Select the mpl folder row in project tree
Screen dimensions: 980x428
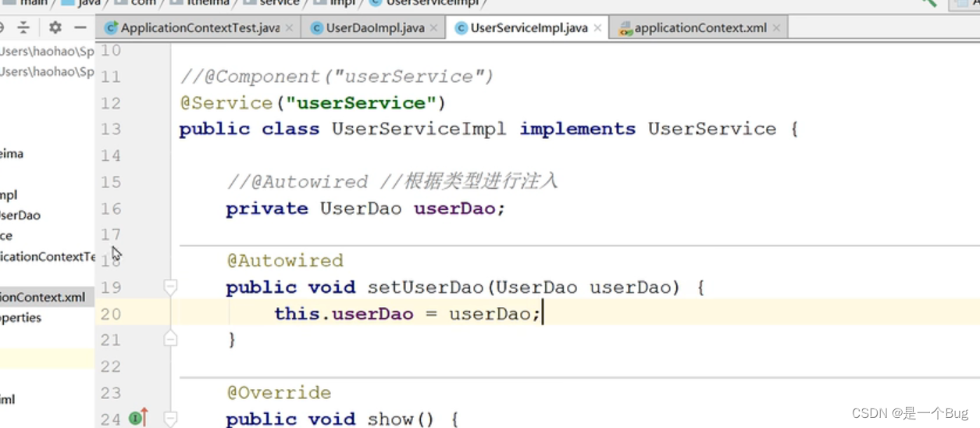coord(9,194)
